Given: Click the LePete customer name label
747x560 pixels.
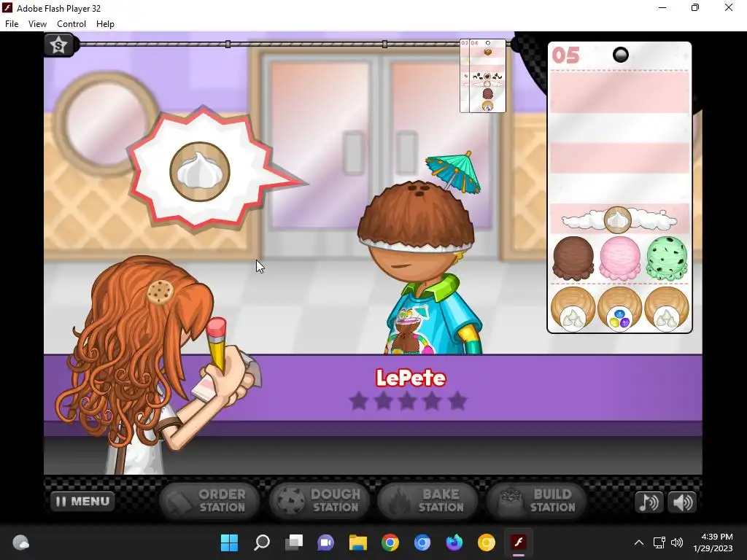Looking at the screenshot, I should [x=411, y=378].
